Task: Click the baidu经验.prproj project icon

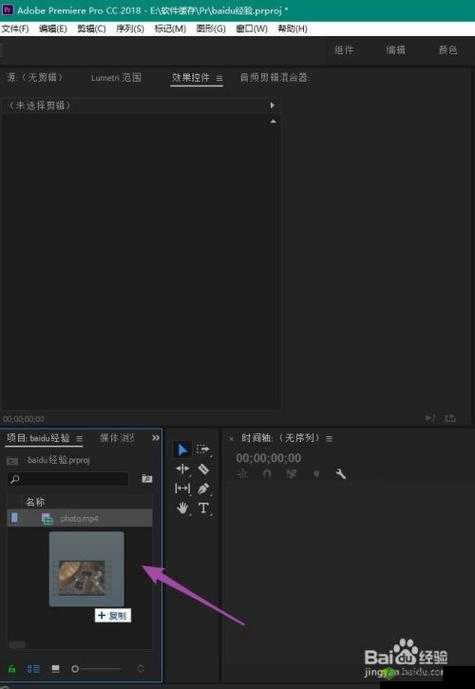Action: (x=13, y=461)
